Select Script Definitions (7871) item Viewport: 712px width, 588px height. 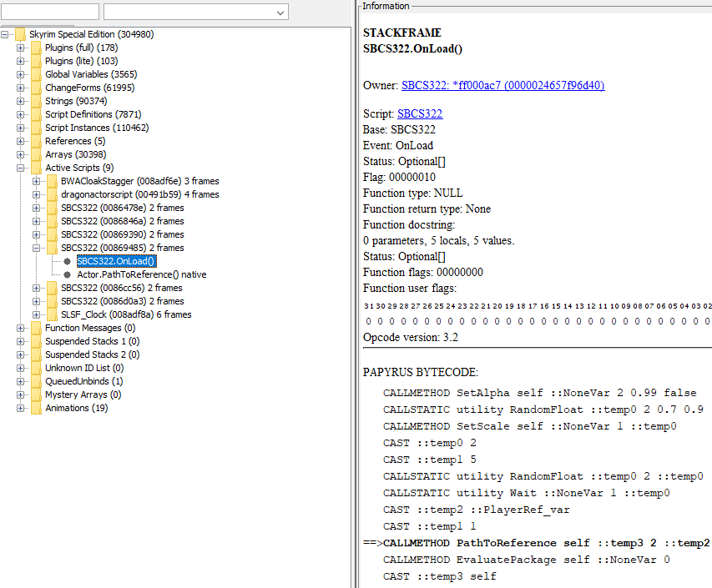click(x=93, y=114)
